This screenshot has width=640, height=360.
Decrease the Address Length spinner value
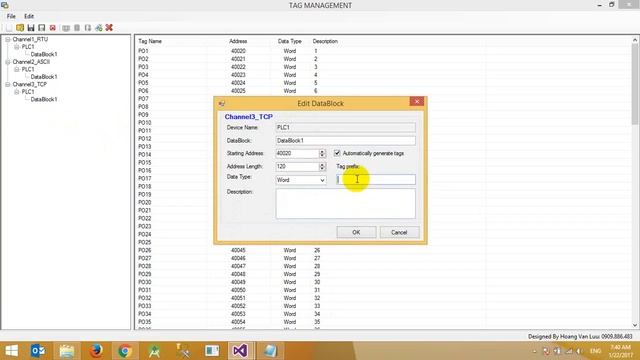[322, 169]
